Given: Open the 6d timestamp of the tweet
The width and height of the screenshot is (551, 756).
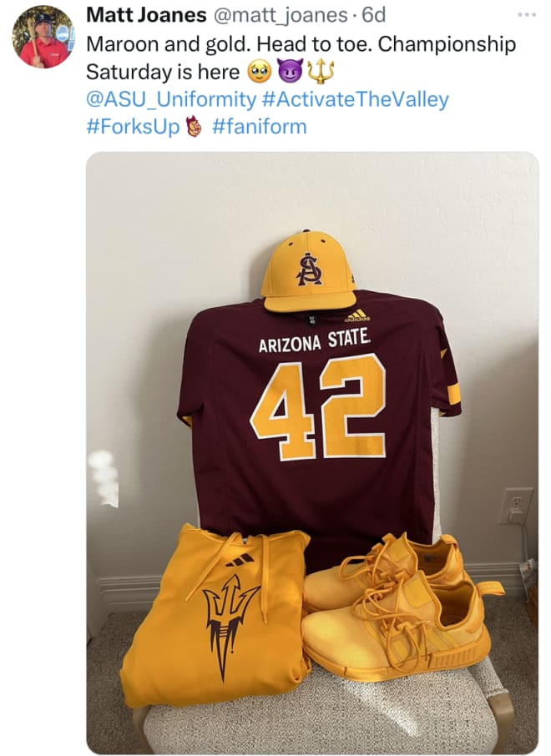Looking at the screenshot, I should tap(374, 15).
